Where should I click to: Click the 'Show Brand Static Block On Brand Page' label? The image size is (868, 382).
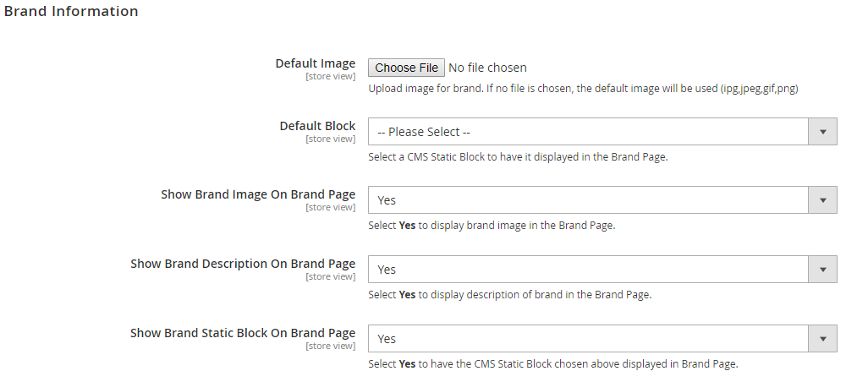[243, 333]
